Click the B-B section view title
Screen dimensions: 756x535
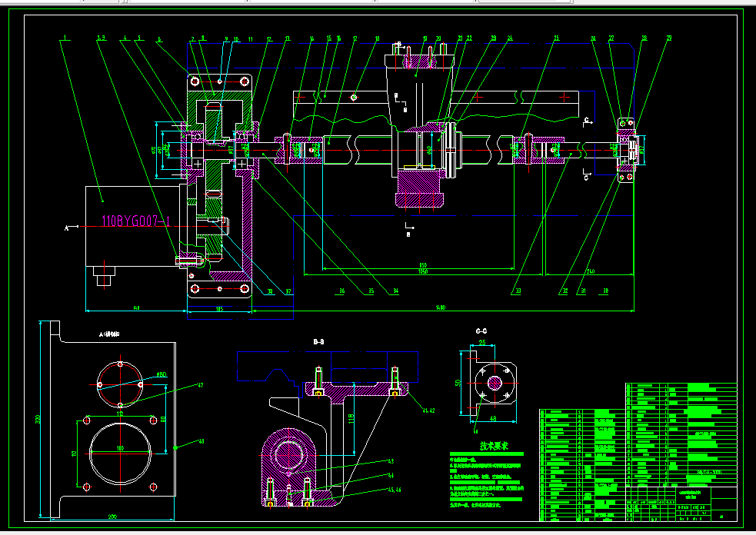click(x=318, y=342)
